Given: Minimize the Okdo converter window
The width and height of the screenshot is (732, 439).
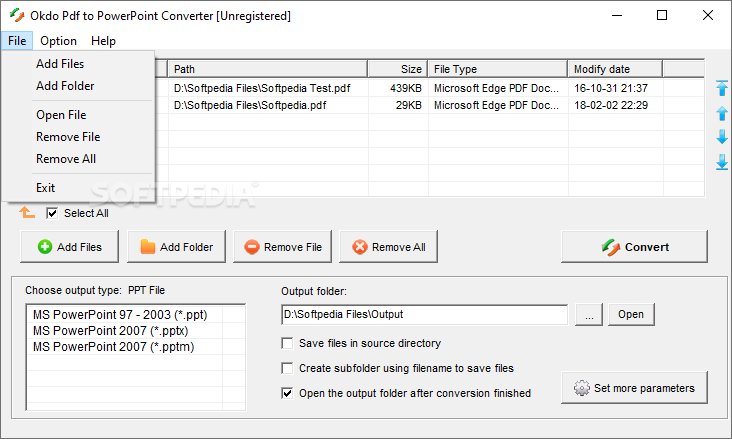Looking at the screenshot, I should 617,15.
